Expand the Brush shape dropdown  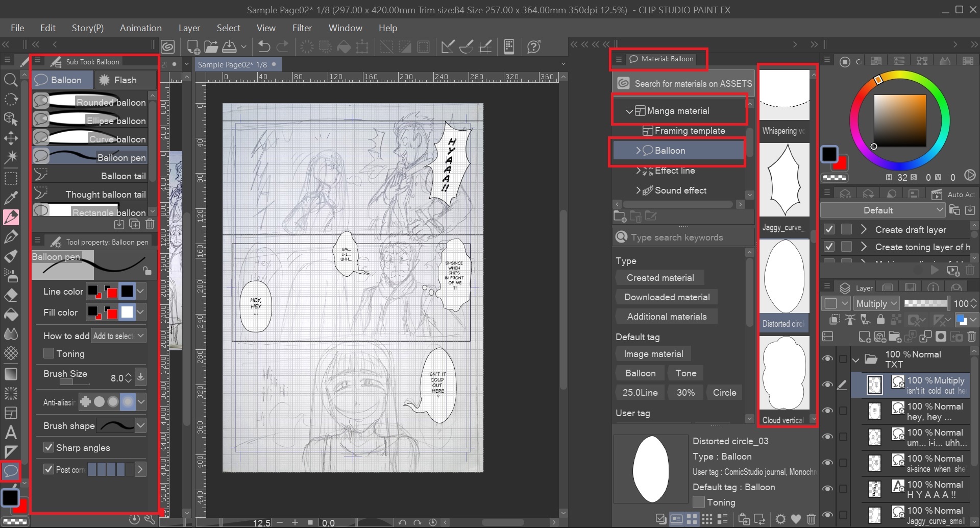pyautogui.click(x=140, y=425)
